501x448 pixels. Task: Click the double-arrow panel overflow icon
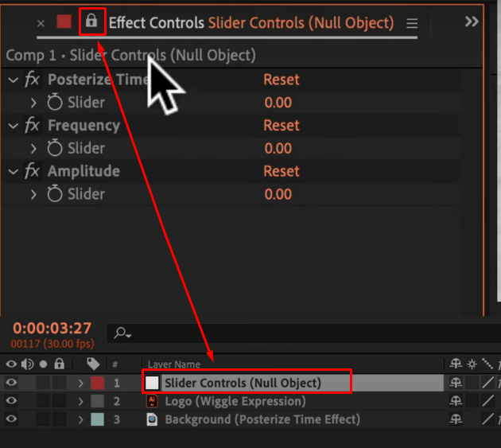472,21
